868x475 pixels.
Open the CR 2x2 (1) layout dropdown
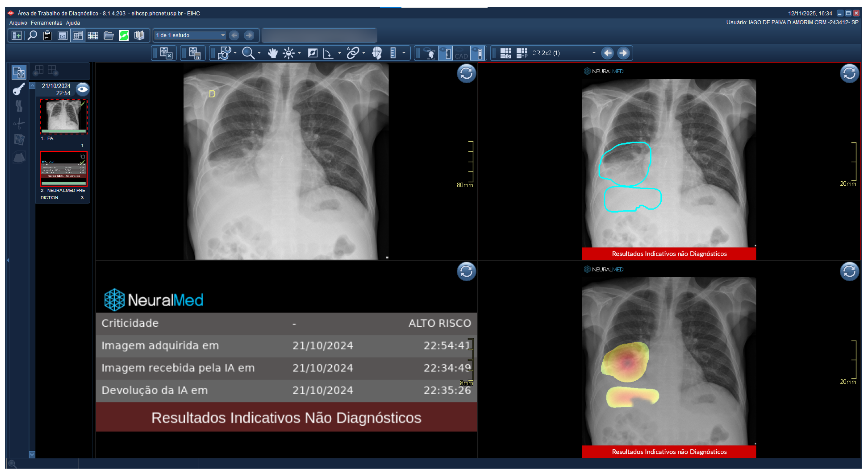(594, 53)
